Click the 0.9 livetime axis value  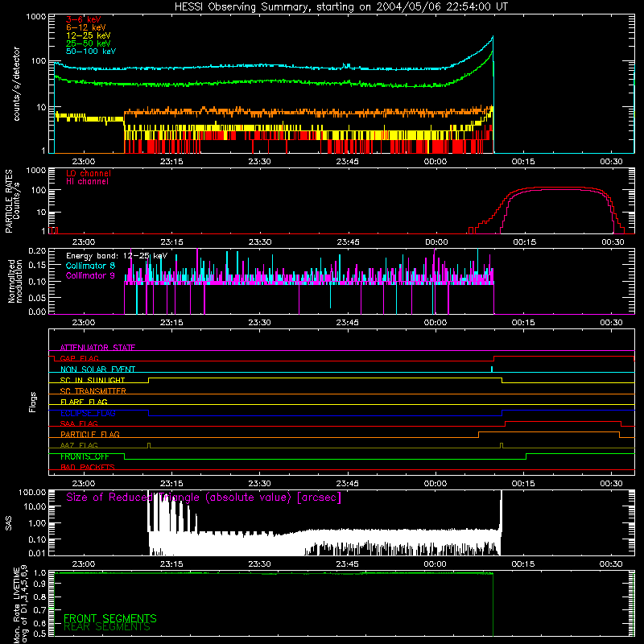(x=39, y=584)
